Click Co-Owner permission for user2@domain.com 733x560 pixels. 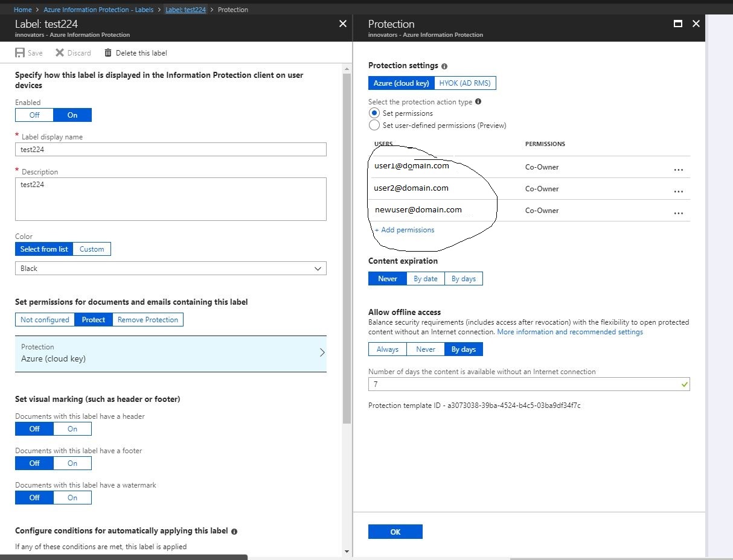tap(542, 189)
